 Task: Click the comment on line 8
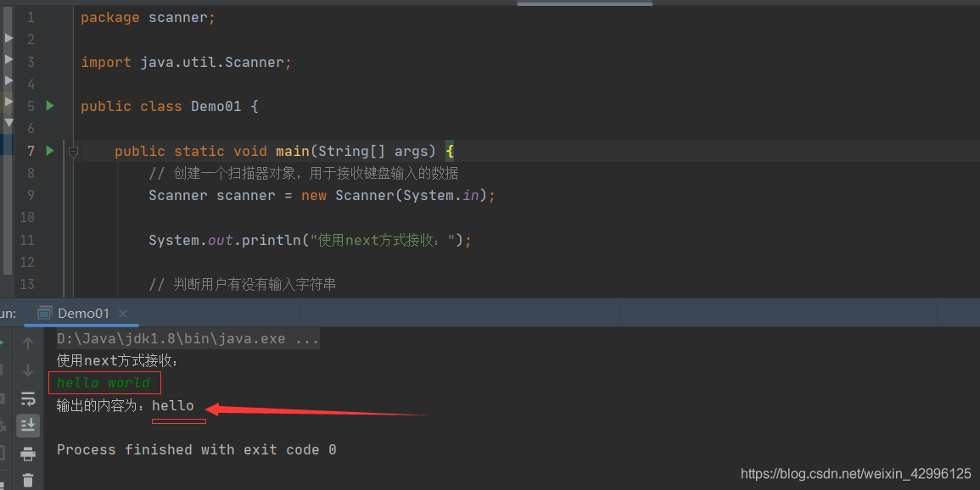[304, 173]
